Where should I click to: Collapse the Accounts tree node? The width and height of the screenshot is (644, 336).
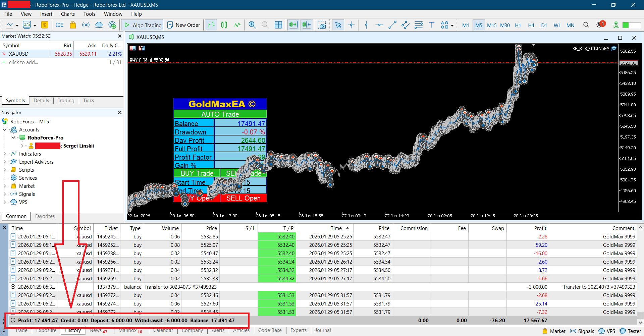(5, 130)
